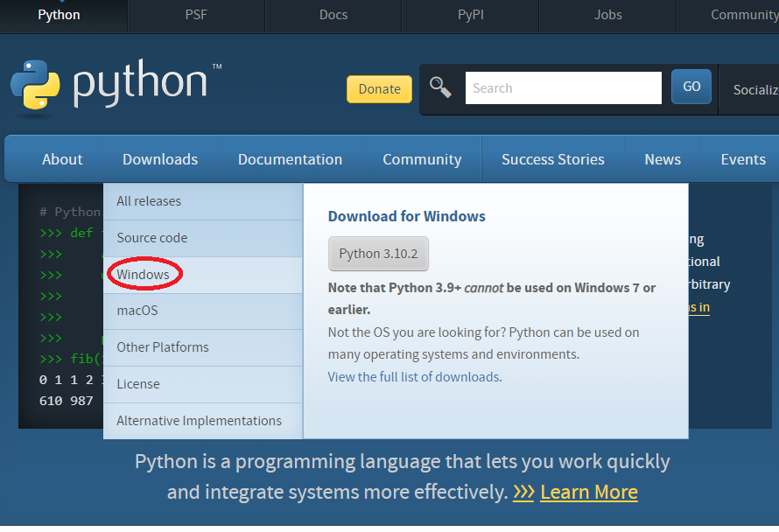Select Other Platforms in Downloads submenu
Screen dimensions: 779x532
click(203, 347)
